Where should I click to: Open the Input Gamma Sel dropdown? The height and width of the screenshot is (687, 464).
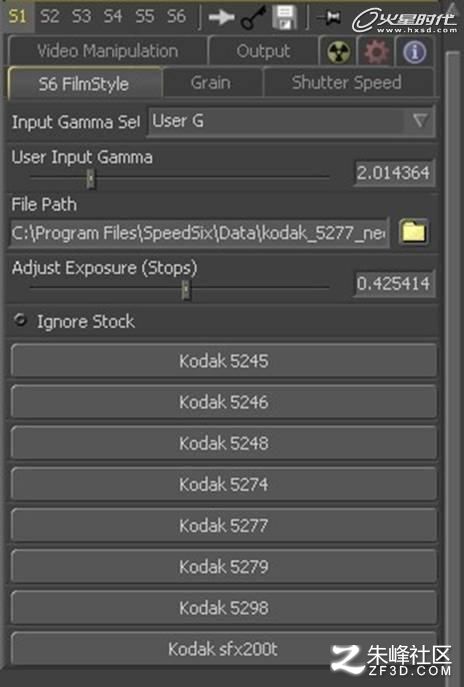(291, 121)
